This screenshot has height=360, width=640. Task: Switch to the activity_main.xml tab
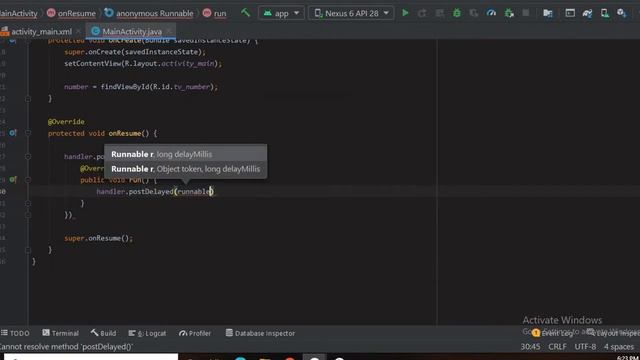[x=41, y=31]
